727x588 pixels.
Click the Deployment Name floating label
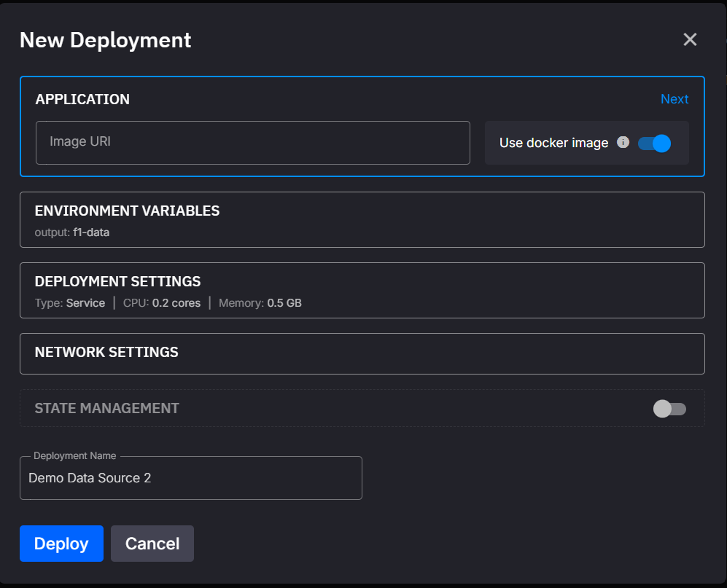pos(74,456)
